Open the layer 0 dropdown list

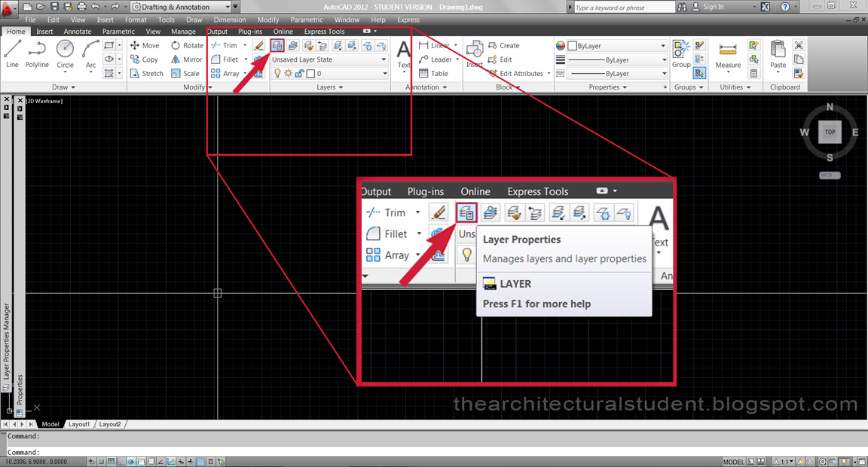pos(329,73)
